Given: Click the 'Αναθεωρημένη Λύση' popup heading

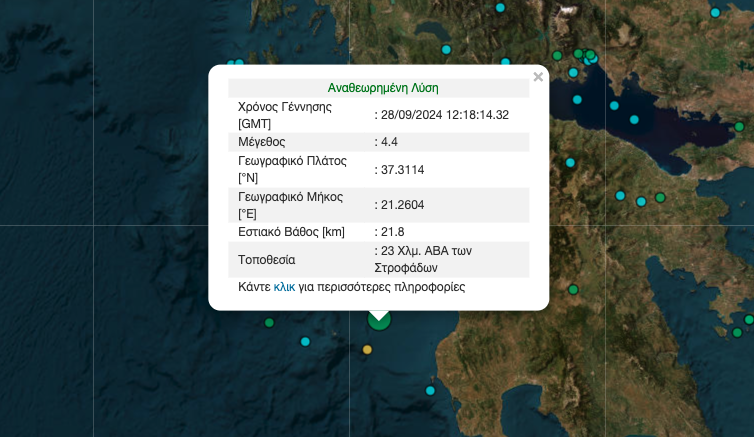Looking at the screenshot, I should 383,88.
